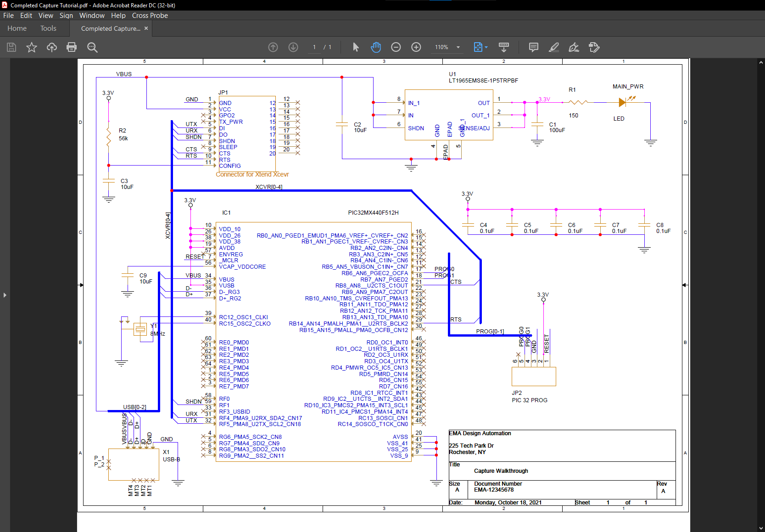Click the share stamp tool icon
This screenshot has height=532, width=765.
(x=594, y=47)
